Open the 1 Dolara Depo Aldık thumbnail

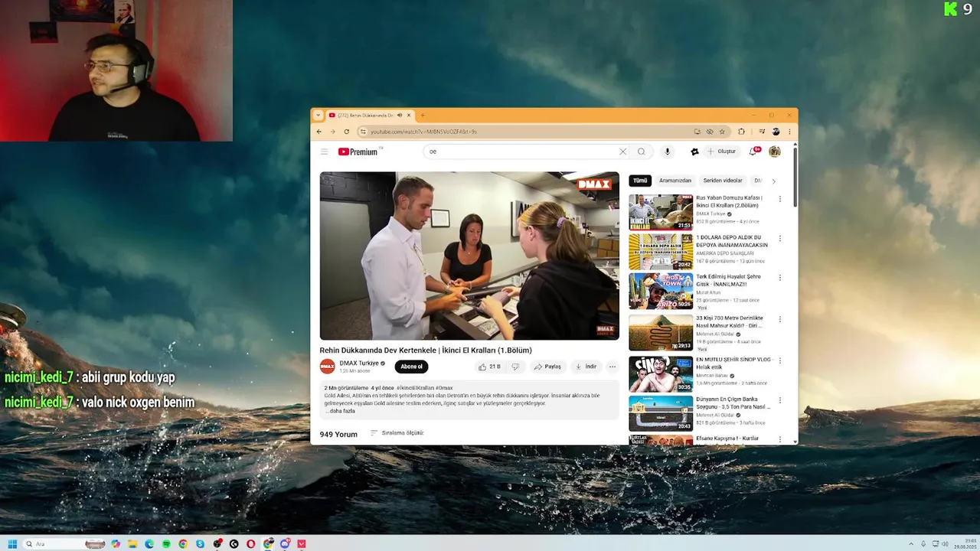661,252
